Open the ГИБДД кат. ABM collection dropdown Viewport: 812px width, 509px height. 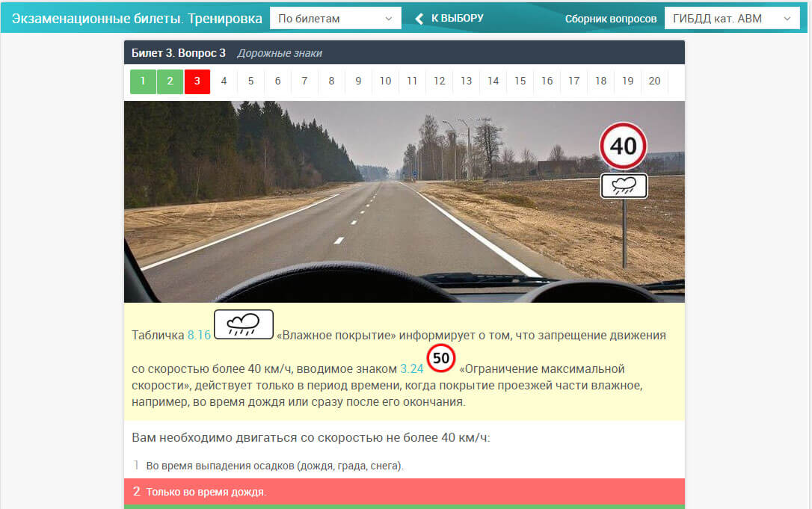pos(732,18)
